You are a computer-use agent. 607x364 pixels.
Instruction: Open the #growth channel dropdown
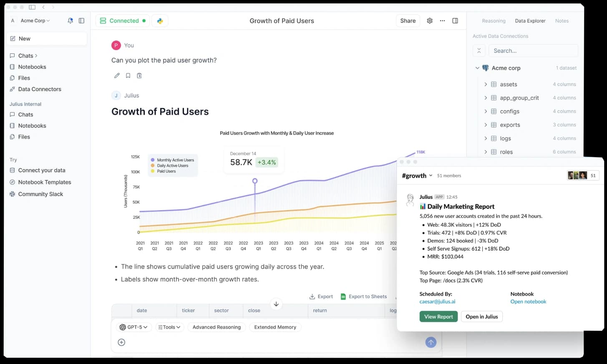[417, 176]
